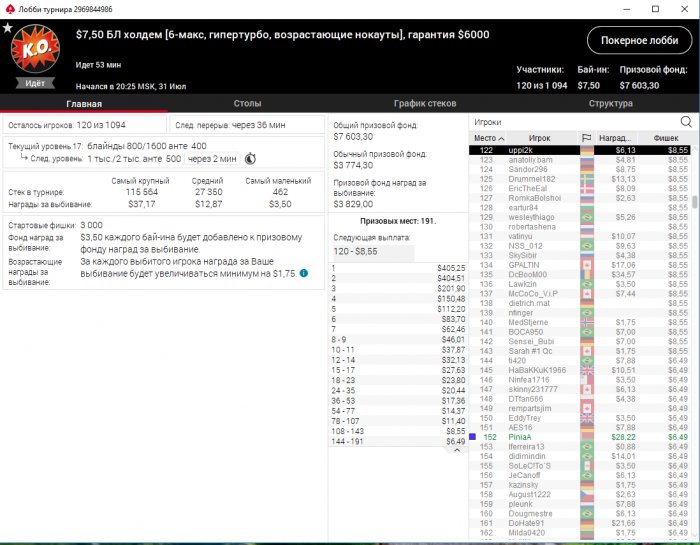Collapse the payout list with the chevron
Viewport: 700px width, 545px height.
(457, 450)
